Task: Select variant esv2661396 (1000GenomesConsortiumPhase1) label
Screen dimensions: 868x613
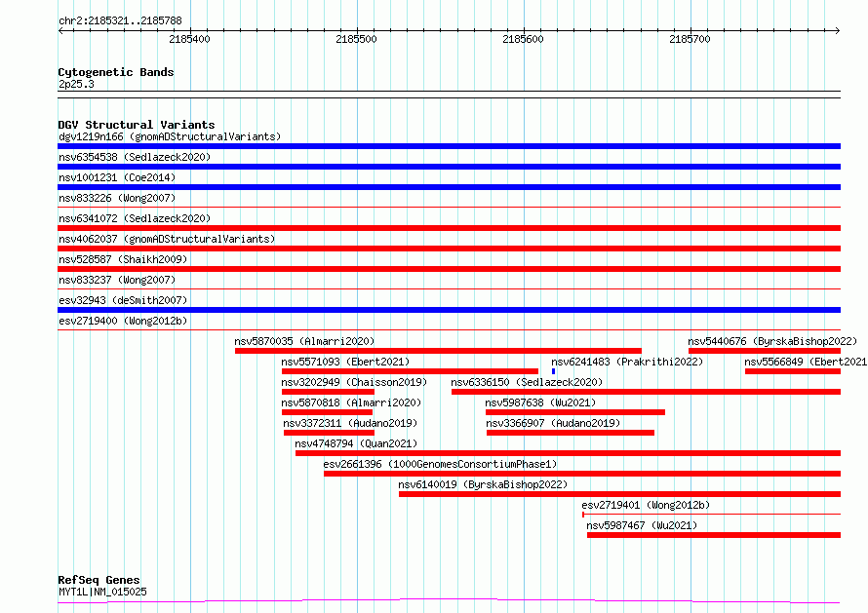Action: pyautogui.click(x=440, y=464)
